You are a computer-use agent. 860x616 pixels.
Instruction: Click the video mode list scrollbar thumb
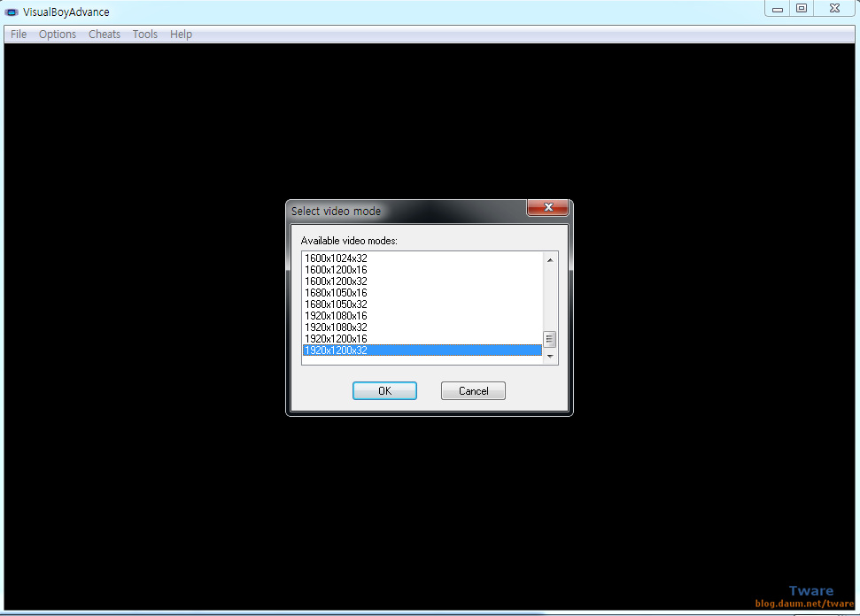tap(549, 339)
